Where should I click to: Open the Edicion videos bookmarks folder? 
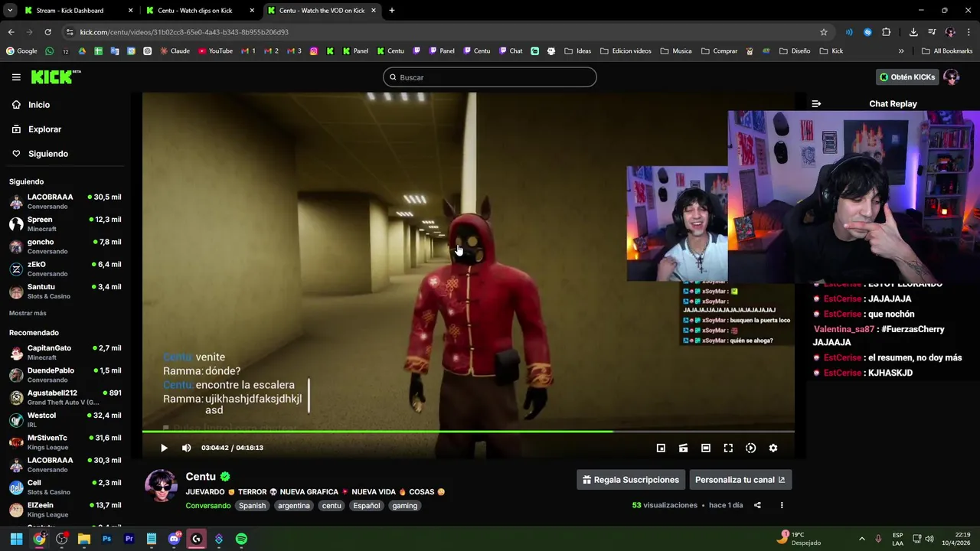coord(626,51)
